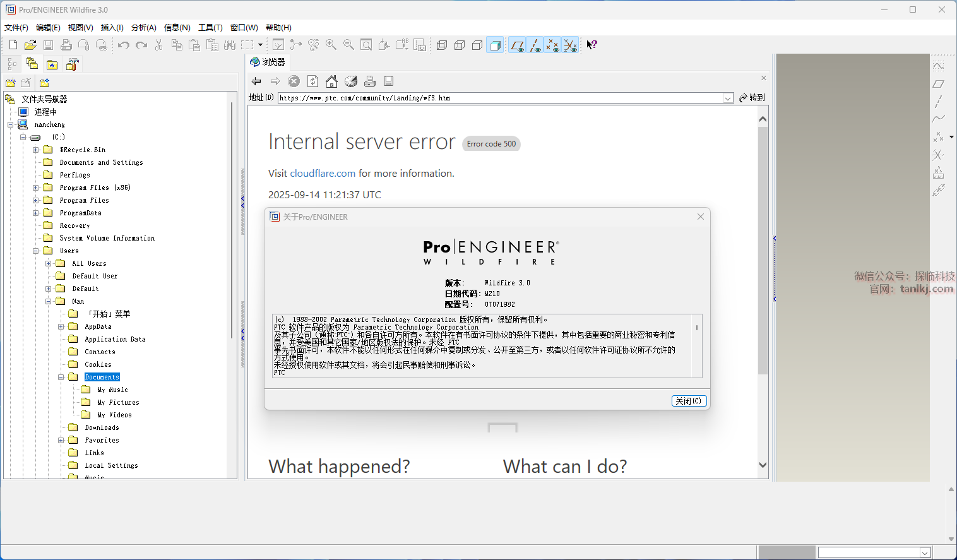Expand the AppData folder
The image size is (957, 560).
click(x=61, y=326)
